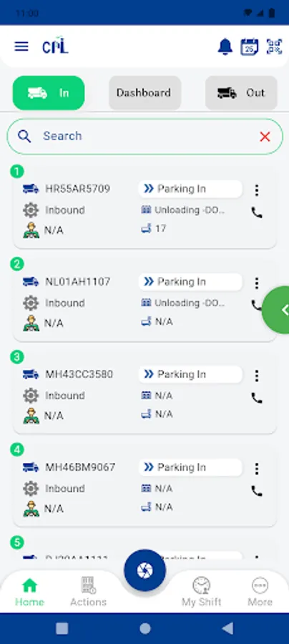Tap Parking In status for MH43CC3580
This screenshot has height=644, width=289.
point(190,374)
